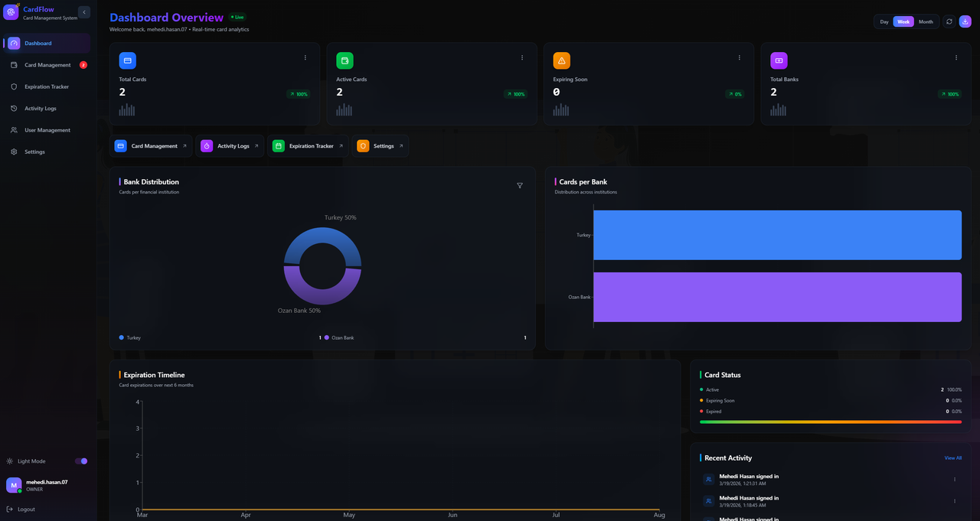Open Card Management in the sidebar

[48, 65]
